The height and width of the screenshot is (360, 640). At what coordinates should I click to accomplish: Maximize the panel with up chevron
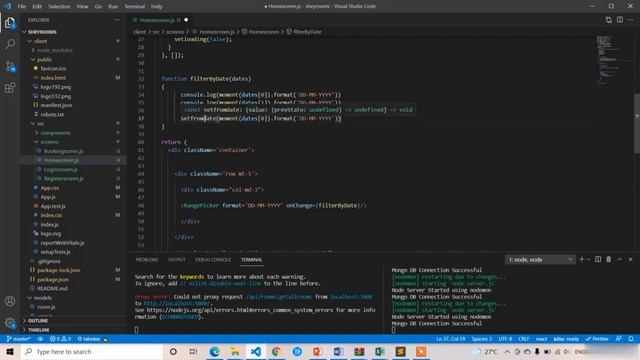[x=619, y=260]
